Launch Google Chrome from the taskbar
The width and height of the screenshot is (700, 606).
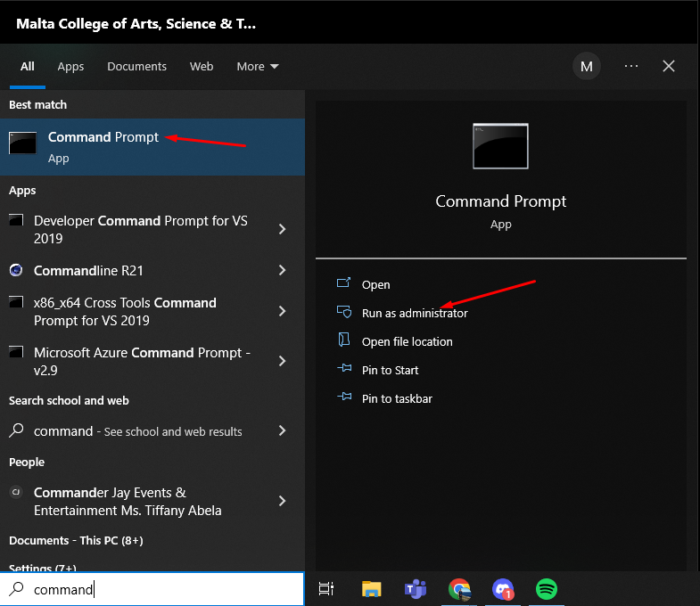pyautogui.click(x=459, y=588)
